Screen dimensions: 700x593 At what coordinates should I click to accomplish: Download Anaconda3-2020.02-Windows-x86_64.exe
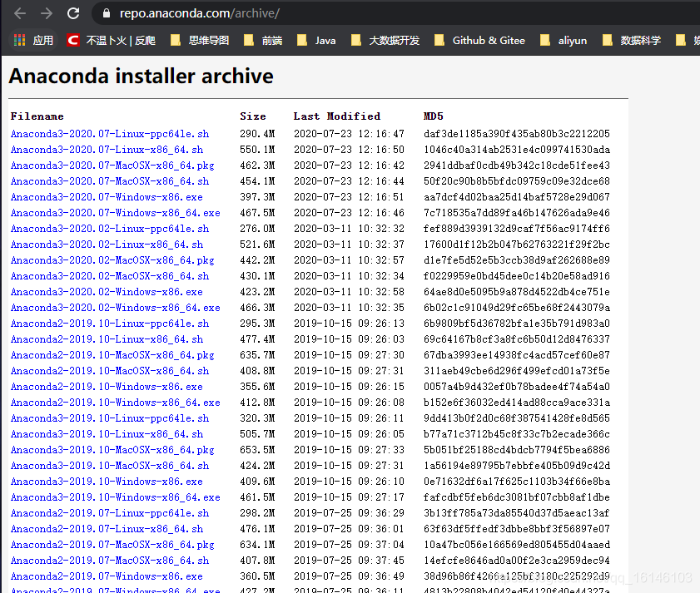tap(116, 308)
